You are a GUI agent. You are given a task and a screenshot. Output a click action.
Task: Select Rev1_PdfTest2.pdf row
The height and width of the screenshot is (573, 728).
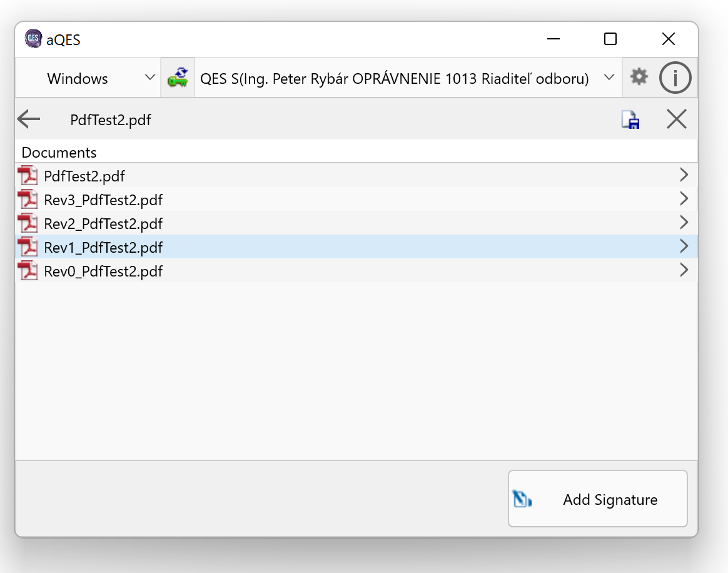pyautogui.click(x=356, y=246)
